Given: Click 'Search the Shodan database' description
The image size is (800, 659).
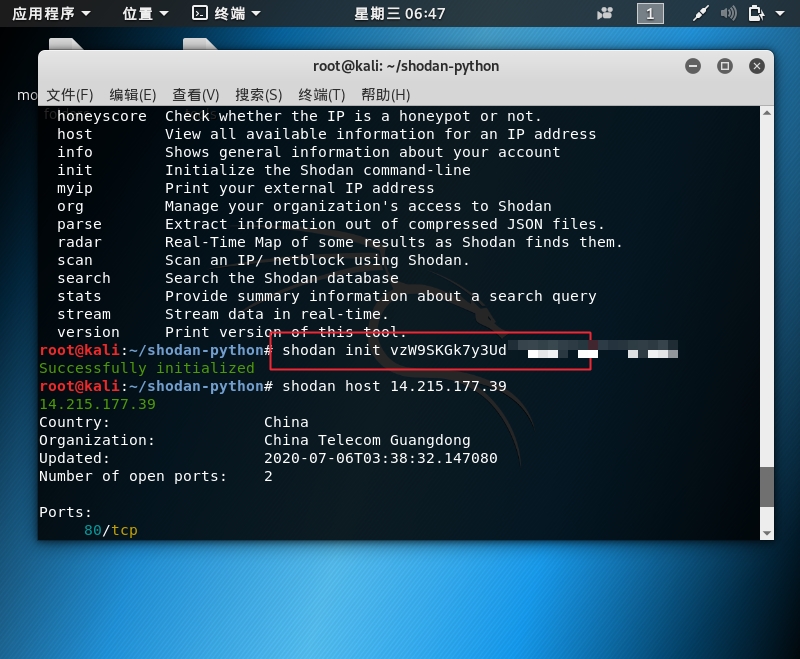Looking at the screenshot, I should pyautogui.click(x=282, y=278).
